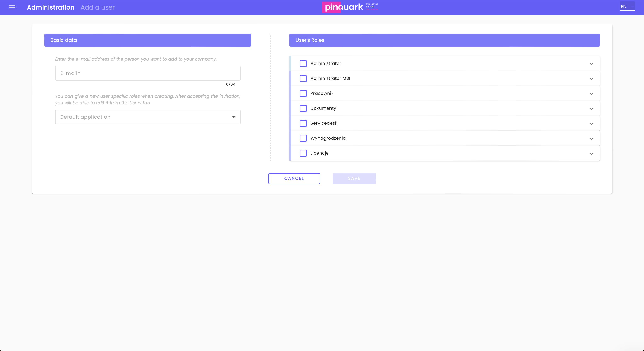Expand the Wynagrodzenia role chevron
This screenshot has height=351, width=644.
591,139
